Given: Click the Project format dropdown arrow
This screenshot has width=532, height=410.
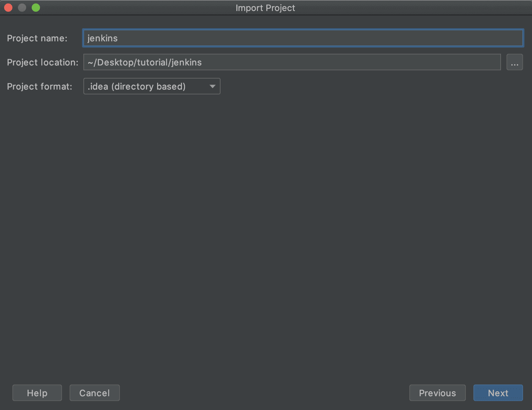Looking at the screenshot, I should [x=212, y=86].
